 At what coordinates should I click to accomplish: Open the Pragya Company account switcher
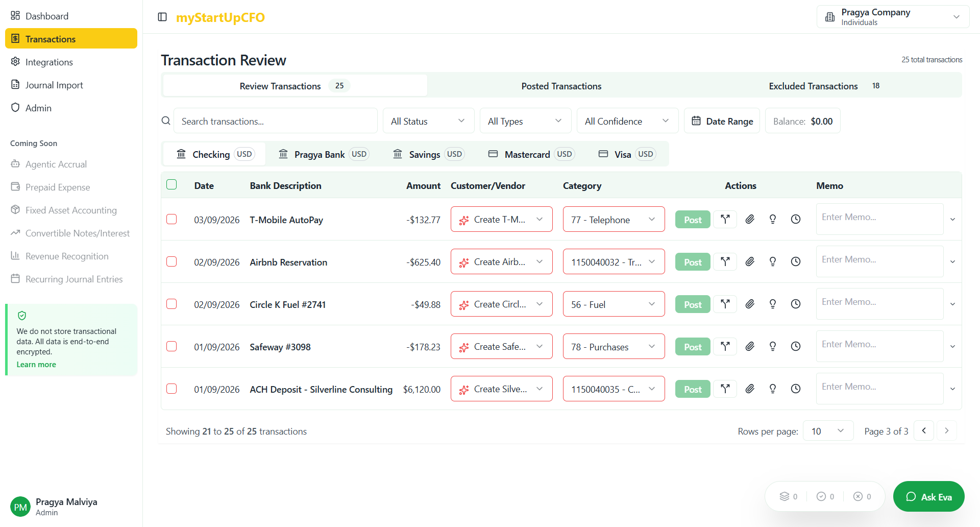tap(893, 17)
